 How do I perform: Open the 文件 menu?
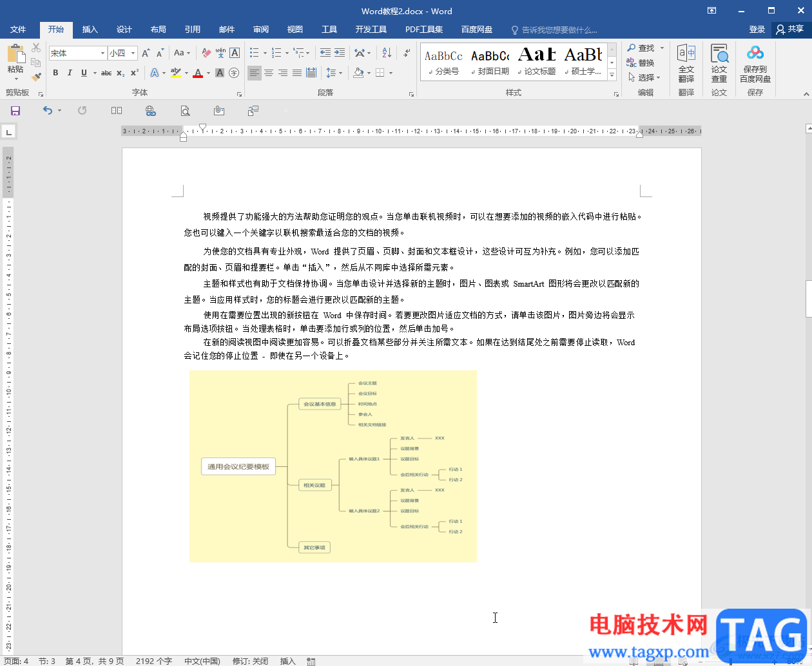[18, 30]
